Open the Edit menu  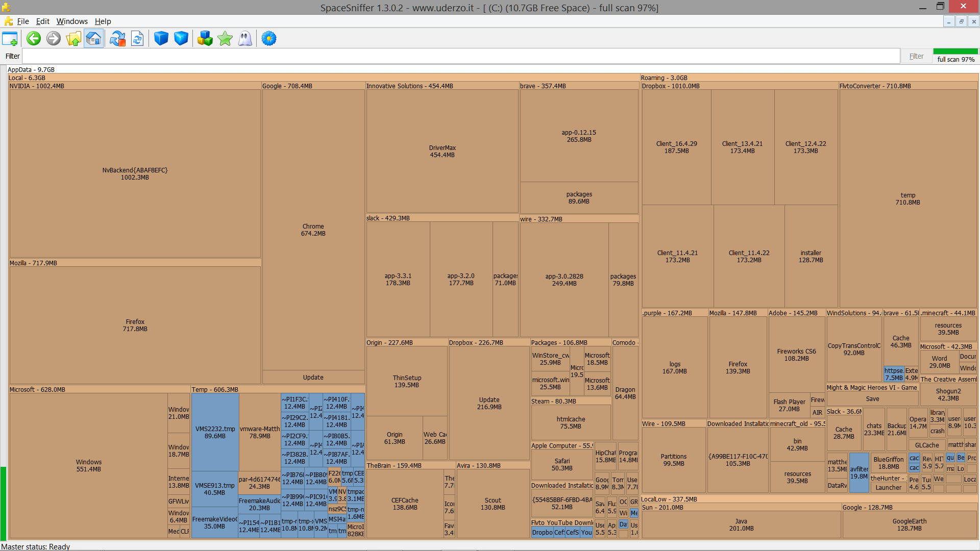42,21
